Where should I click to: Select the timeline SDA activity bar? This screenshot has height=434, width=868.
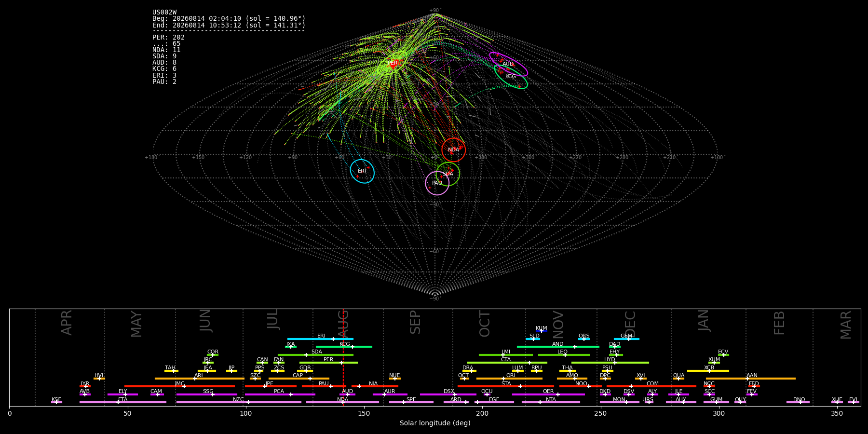coord(315,355)
